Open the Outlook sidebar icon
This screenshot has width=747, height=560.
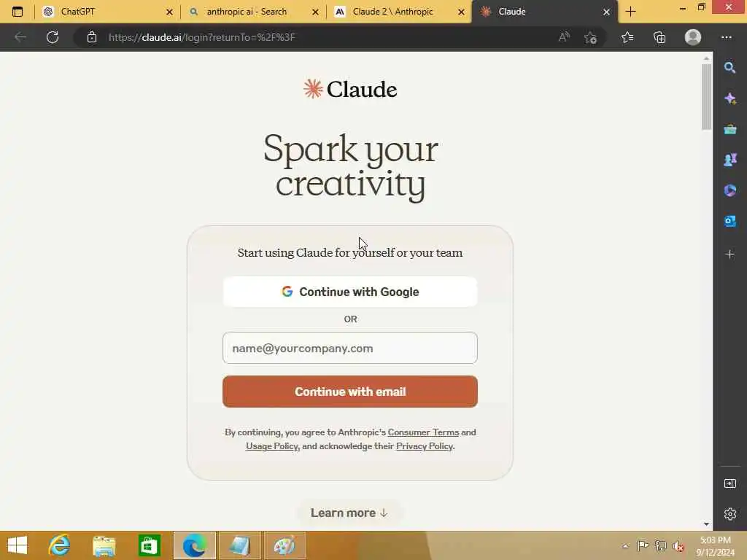729,221
